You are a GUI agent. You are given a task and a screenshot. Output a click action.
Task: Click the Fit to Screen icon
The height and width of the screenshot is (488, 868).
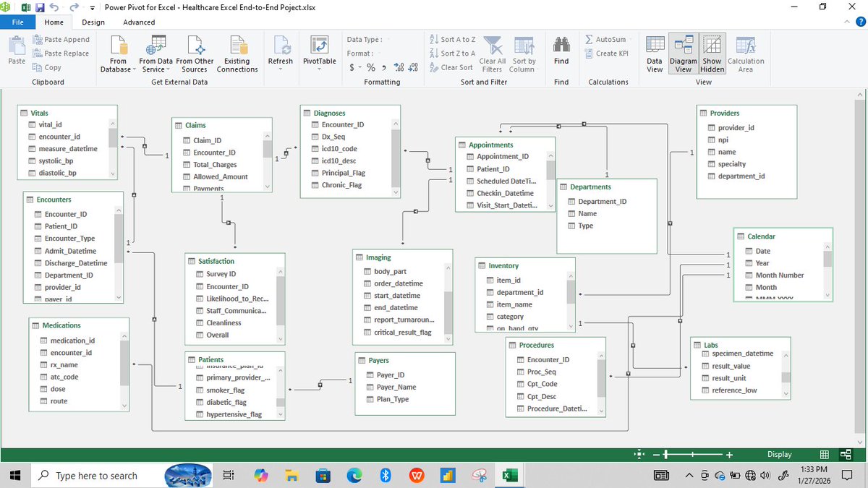tap(639, 455)
